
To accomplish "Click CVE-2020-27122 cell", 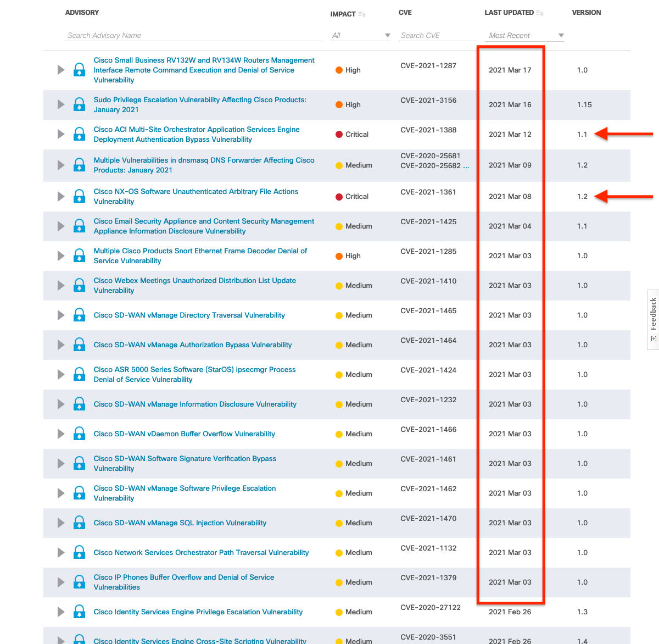I will (431, 607).
